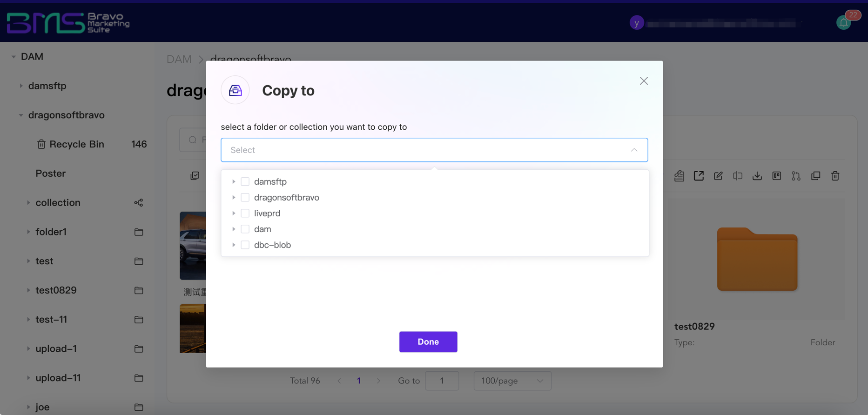Click the version compare toolbar icon
Screen dimensions: 868x415
click(x=796, y=176)
